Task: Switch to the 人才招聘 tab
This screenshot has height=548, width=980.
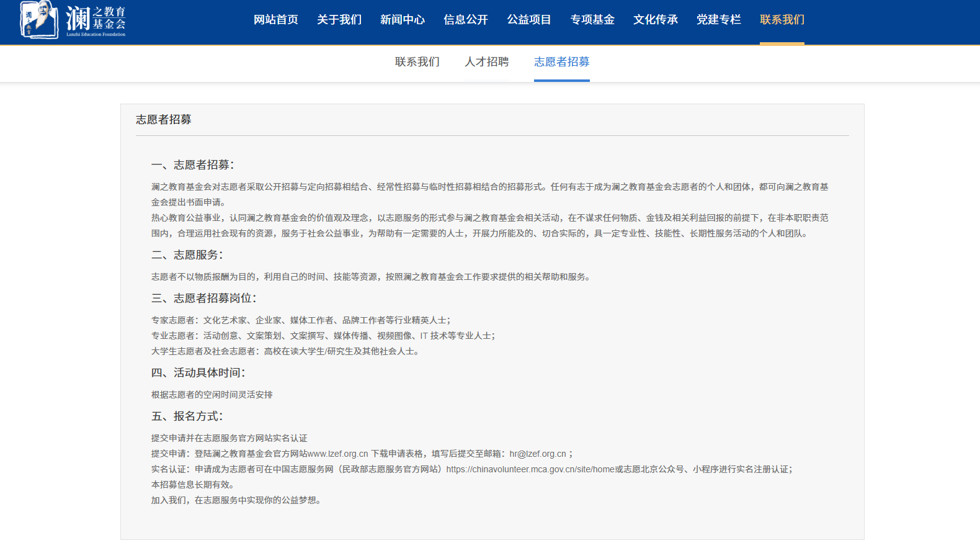Action: [x=486, y=62]
